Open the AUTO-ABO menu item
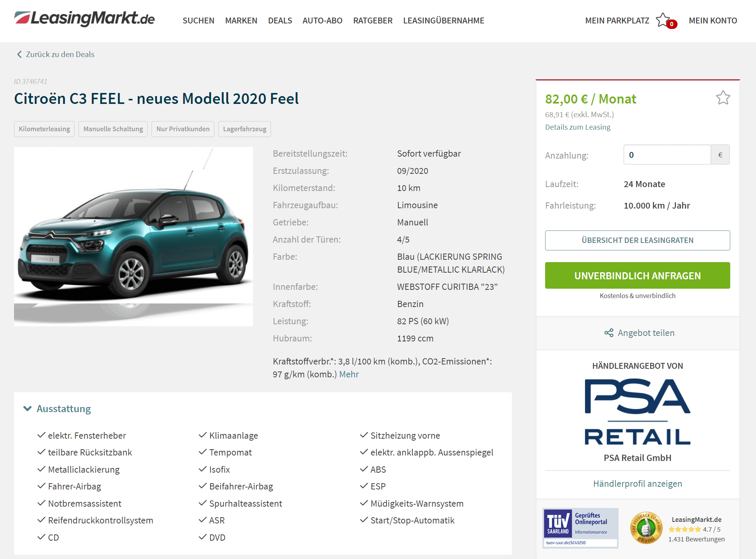The height and width of the screenshot is (559, 756). coord(322,20)
